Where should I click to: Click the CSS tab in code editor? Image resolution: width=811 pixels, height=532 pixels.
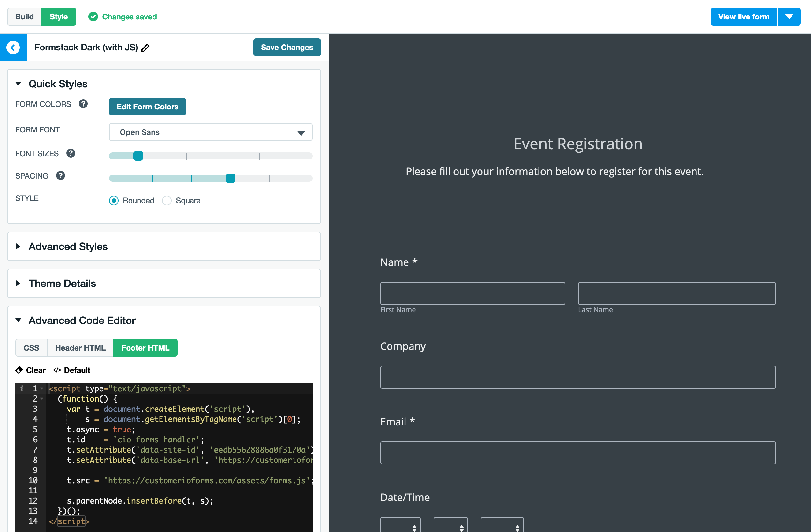[x=31, y=348]
